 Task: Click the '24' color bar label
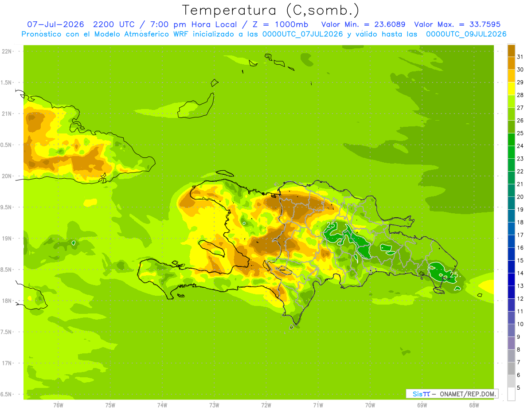(520, 146)
